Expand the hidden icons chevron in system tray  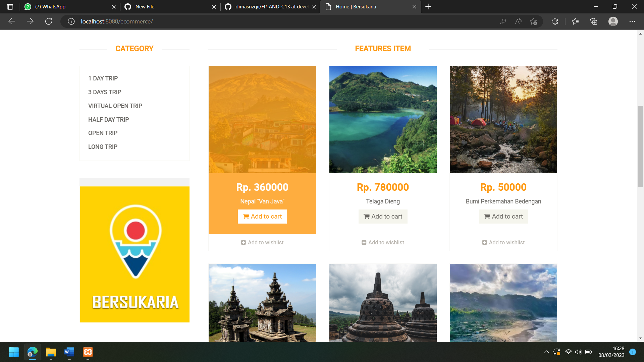pos(546,352)
